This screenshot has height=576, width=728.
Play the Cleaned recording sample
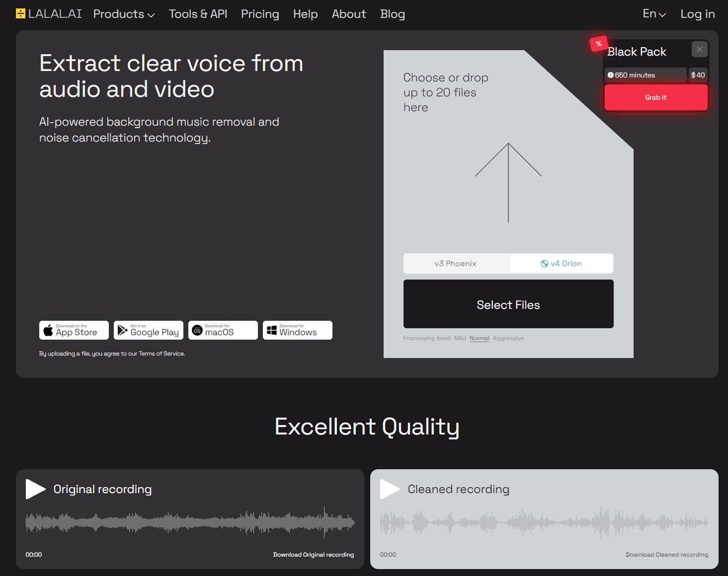pos(390,489)
